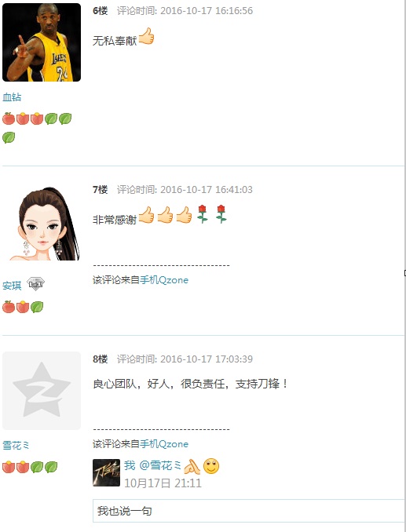406x532 pixels.
Task: Click the second rose emoji in 7楼 comment
Action: click(221, 213)
